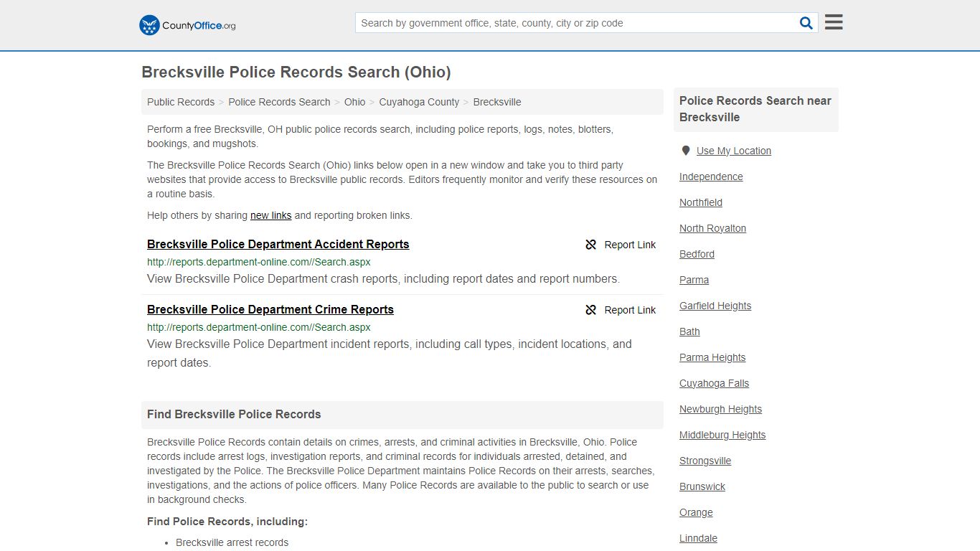Click broken link icon for Crime Reports
980x551 pixels.
point(591,310)
